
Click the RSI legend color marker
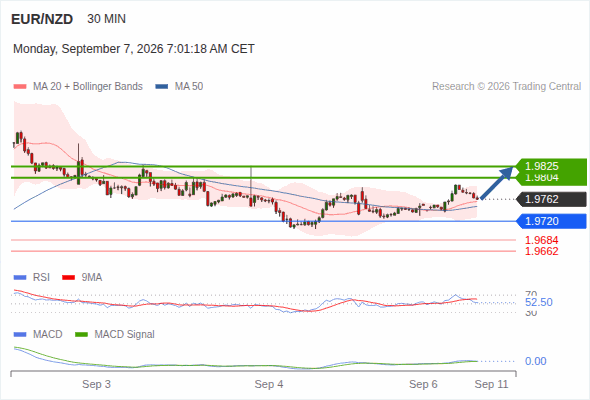(x=20, y=278)
